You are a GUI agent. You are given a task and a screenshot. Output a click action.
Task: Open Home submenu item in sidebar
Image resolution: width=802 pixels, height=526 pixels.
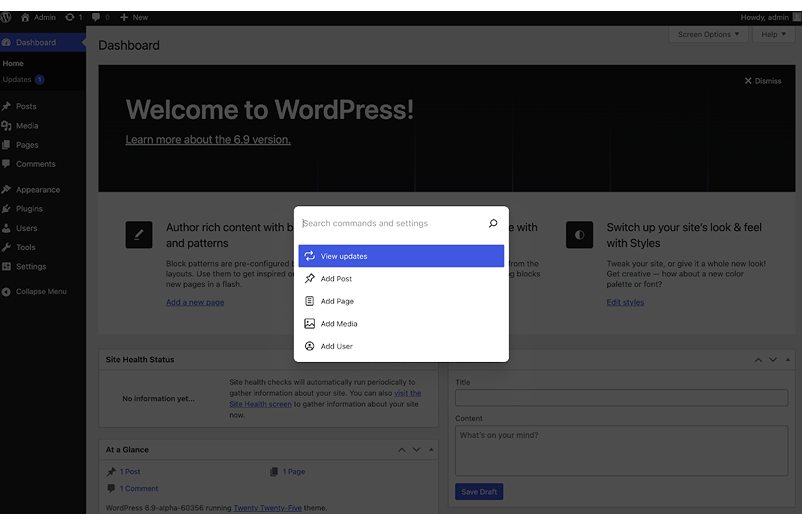point(13,63)
